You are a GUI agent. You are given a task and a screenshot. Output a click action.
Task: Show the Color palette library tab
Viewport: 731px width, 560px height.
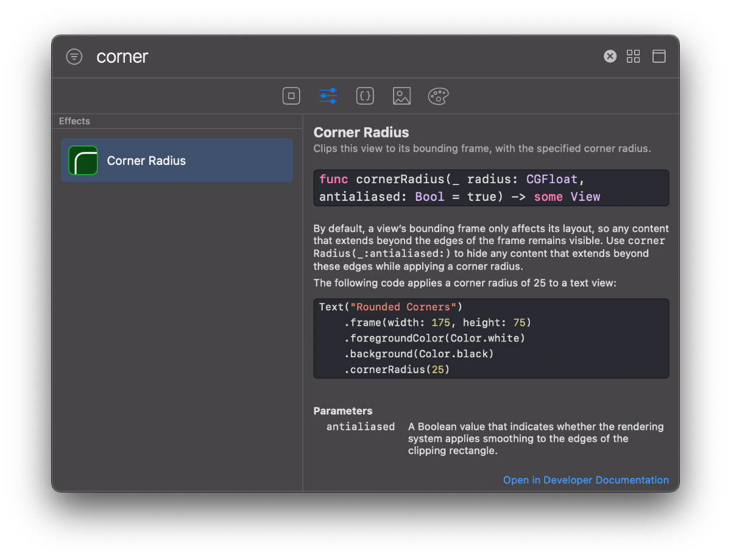point(438,96)
